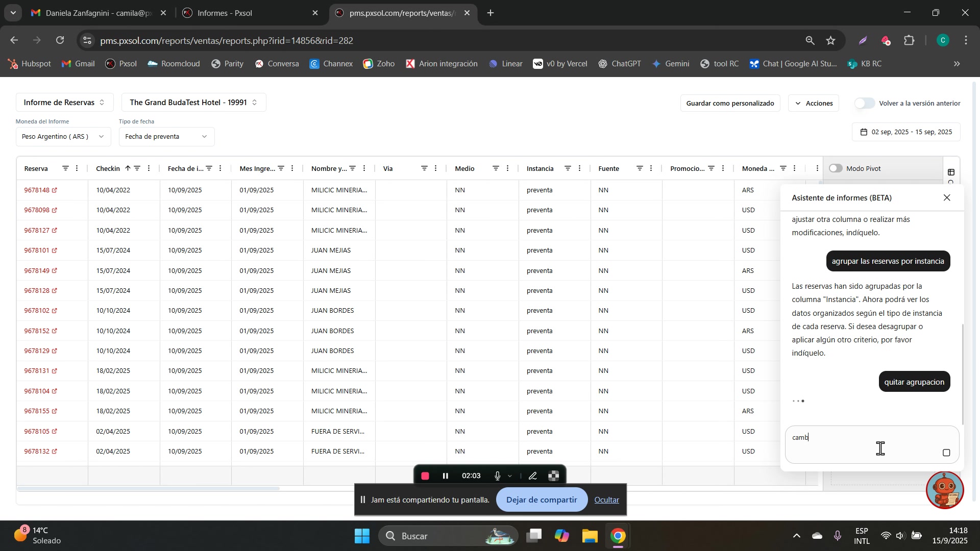This screenshot has width=980, height=551.
Task: Select the Jam pen drawing tool
Action: point(532,476)
